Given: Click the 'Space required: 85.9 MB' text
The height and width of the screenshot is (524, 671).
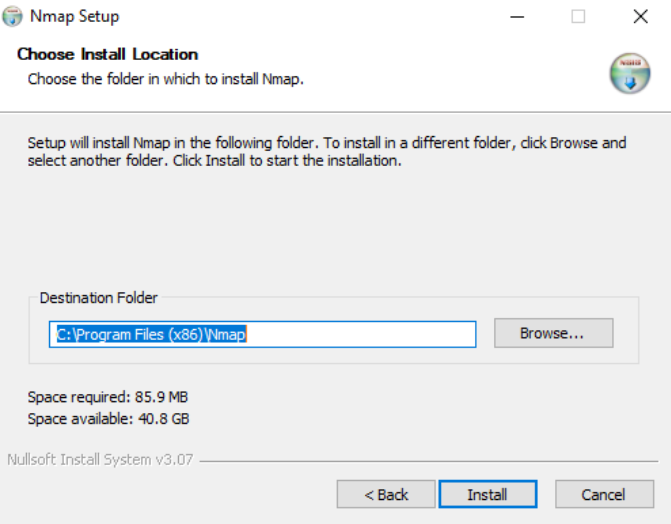Looking at the screenshot, I should pos(108,397).
